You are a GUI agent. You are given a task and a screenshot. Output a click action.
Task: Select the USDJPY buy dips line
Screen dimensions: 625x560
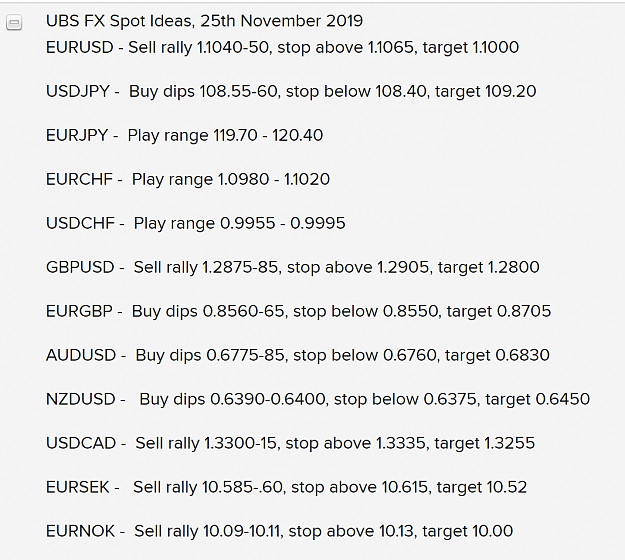pos(291,92)
